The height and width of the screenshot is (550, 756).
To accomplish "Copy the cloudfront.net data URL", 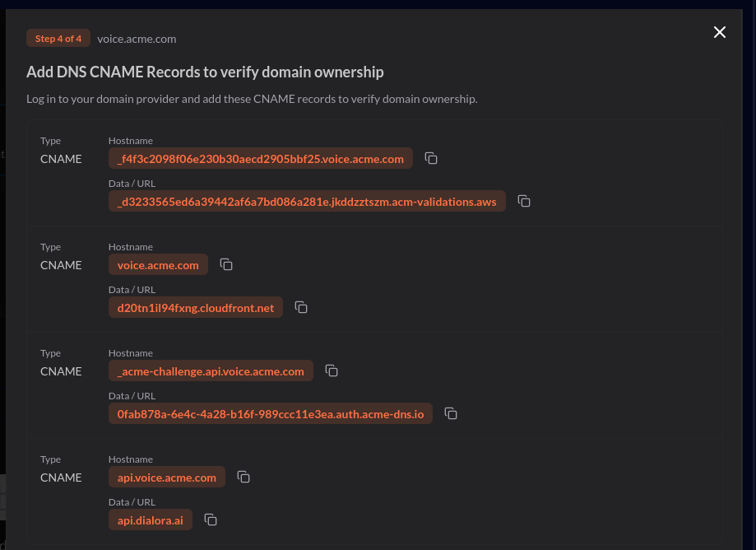I will pyautogui.click(x=302, y=307).
